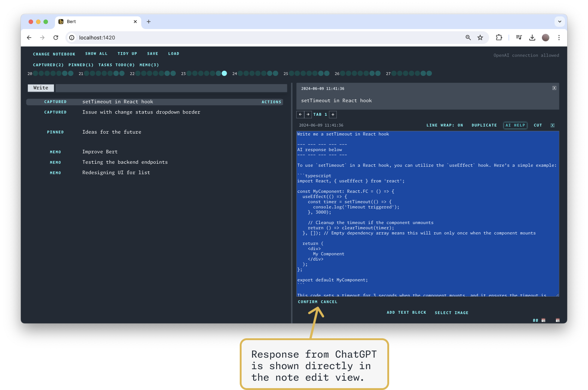
Task: Open the browser downloads icon
Action: pos(532,37)
